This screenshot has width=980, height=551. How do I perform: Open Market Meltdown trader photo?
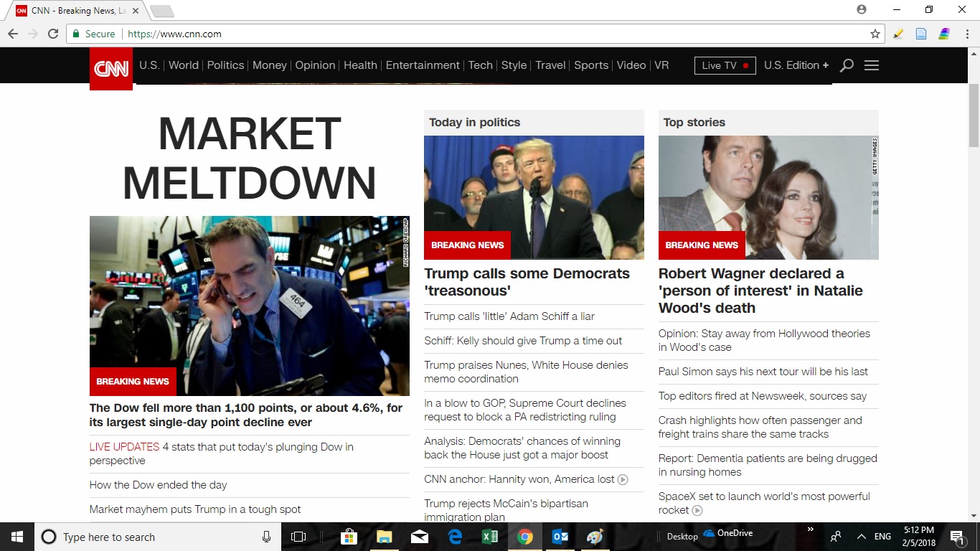point(249,305)
